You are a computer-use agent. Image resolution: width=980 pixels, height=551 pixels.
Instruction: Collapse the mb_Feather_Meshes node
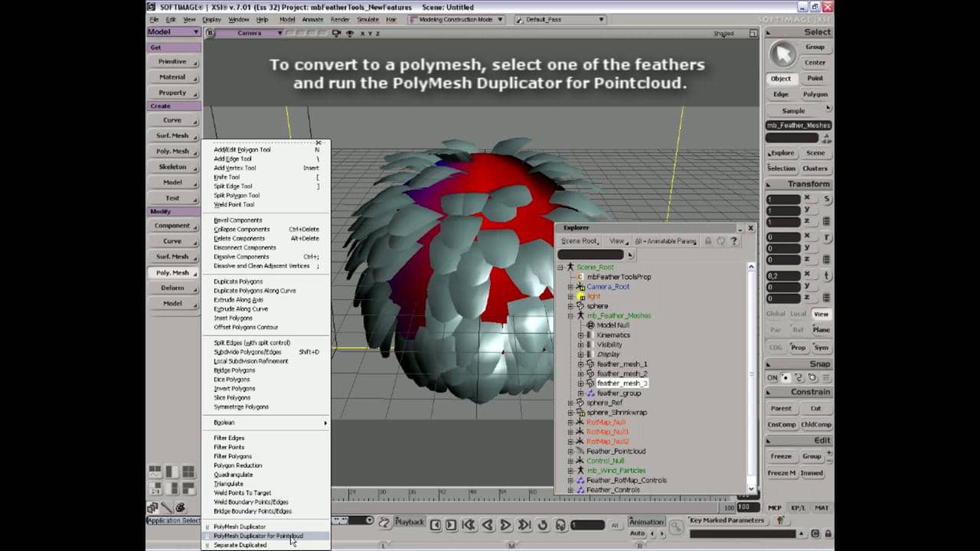pos(570,315)
